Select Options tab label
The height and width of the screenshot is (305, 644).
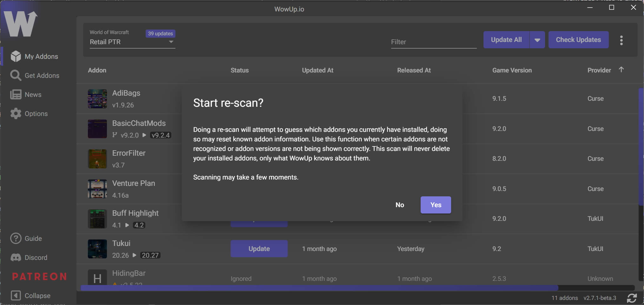click(36, 114)
